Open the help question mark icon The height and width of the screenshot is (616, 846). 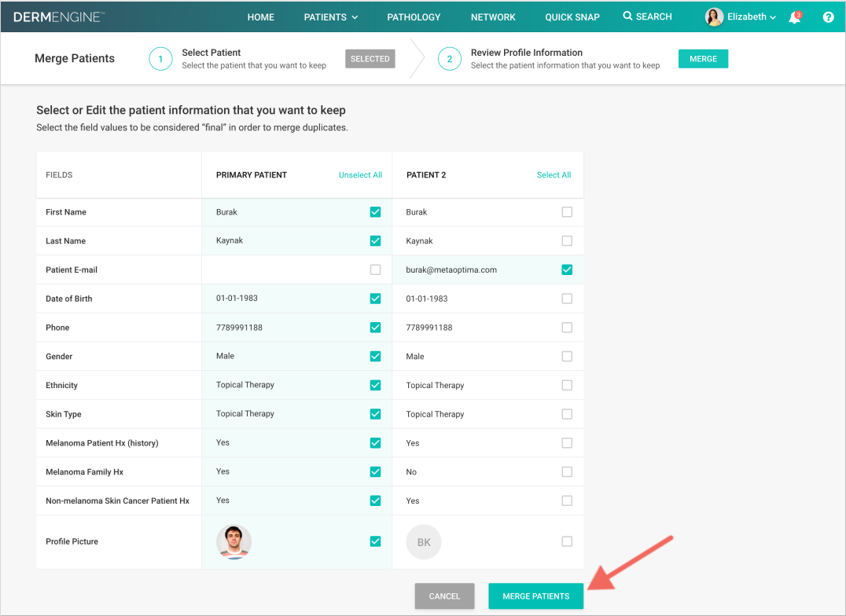pyautogui.click(x=828, y=17)
